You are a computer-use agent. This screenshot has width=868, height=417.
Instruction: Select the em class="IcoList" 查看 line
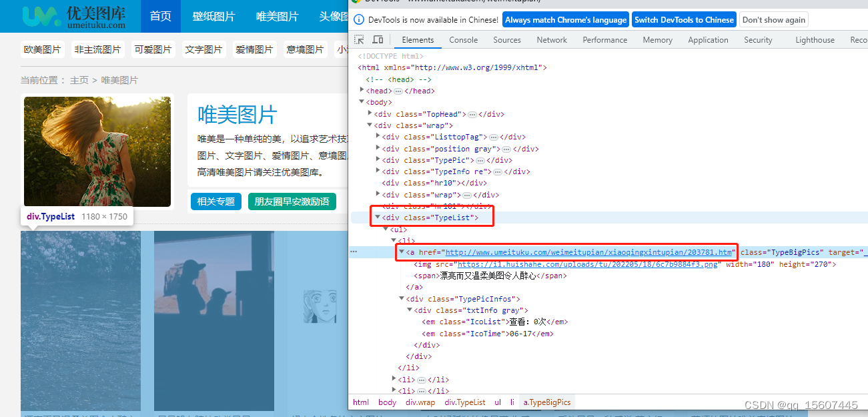(x=495, y=322)
